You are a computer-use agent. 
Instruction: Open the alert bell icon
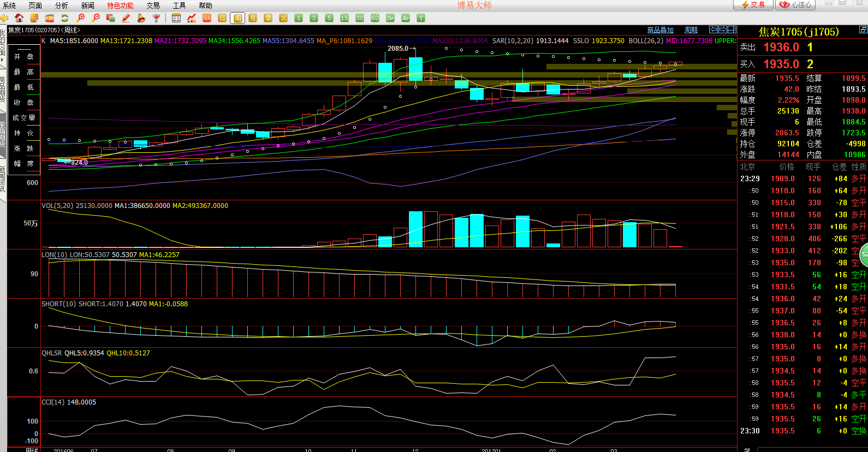141,18
